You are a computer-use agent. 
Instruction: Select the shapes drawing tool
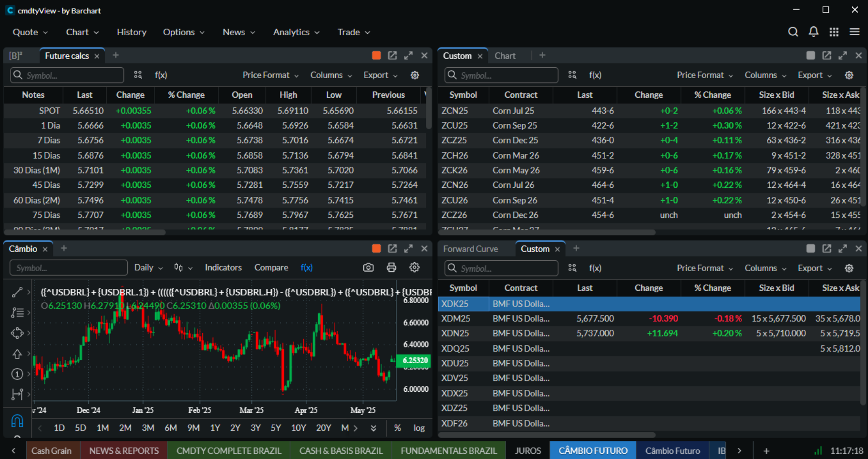click(17, 333)
